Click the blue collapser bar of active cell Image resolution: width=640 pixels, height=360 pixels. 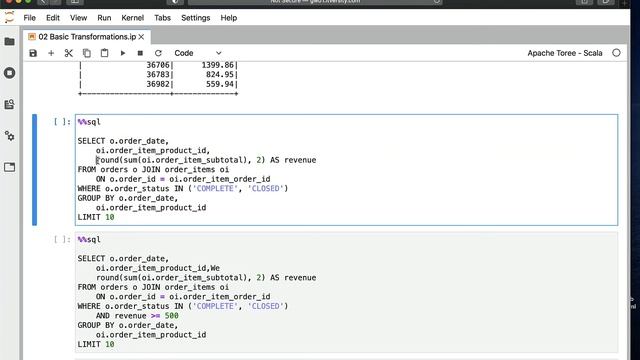tap(35, 170)
